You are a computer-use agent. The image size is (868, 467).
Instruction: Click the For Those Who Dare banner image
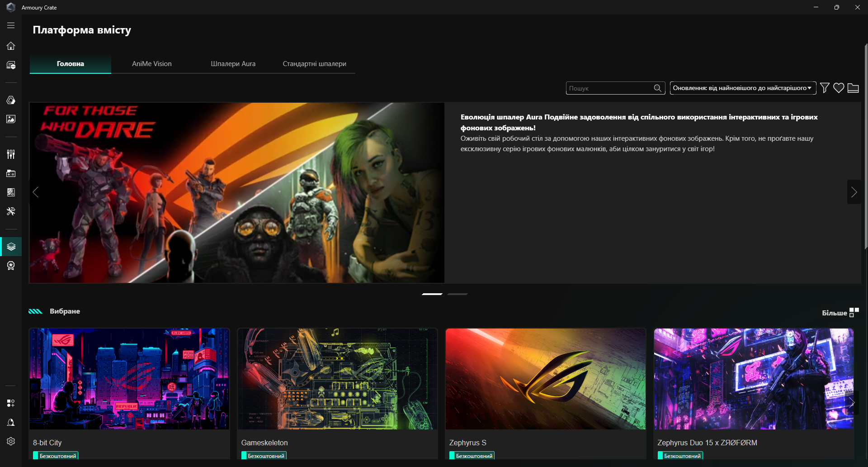(x=237, y=193)
